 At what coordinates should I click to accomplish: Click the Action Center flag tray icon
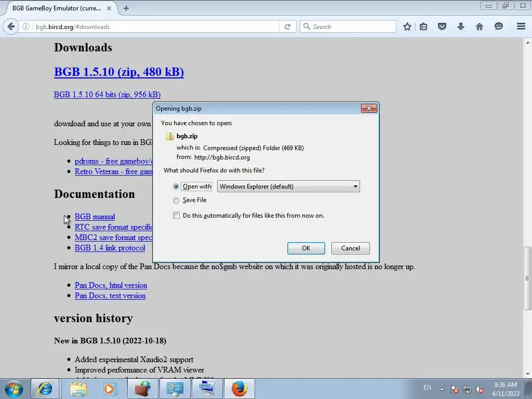455,389
